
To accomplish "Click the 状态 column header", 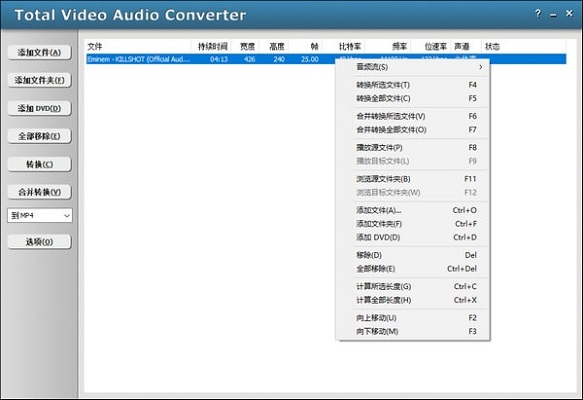I will [x=524, y=46].
